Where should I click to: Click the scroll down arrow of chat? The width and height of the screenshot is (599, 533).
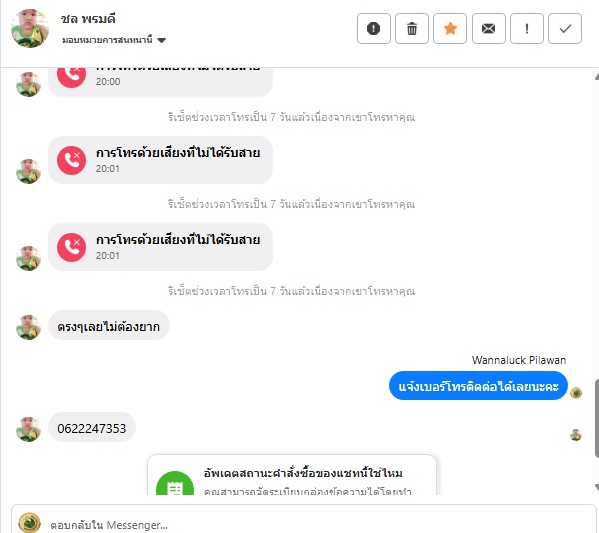tap(596, 487)
